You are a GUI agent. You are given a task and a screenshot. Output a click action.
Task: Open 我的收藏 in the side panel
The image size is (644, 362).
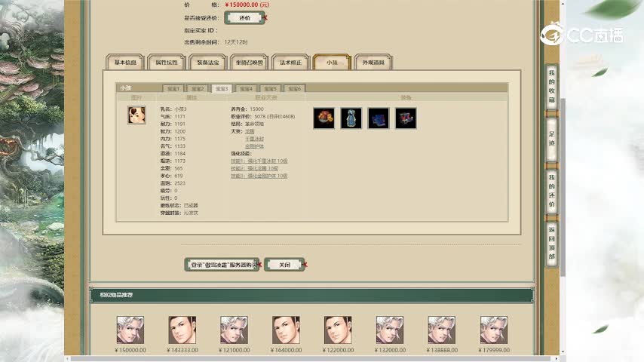tap(551, 87)
